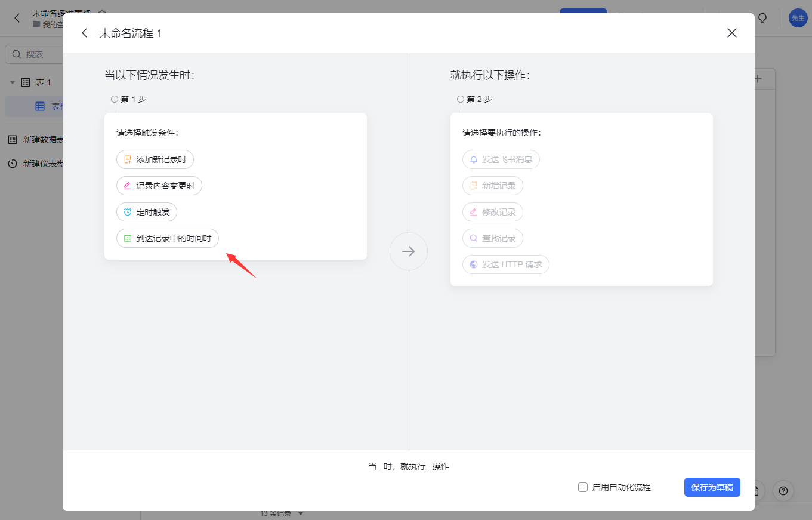Pick the 到达记录中的时间时 trigger
Screen dimensions: 812x520
click(x=168, y=239)
